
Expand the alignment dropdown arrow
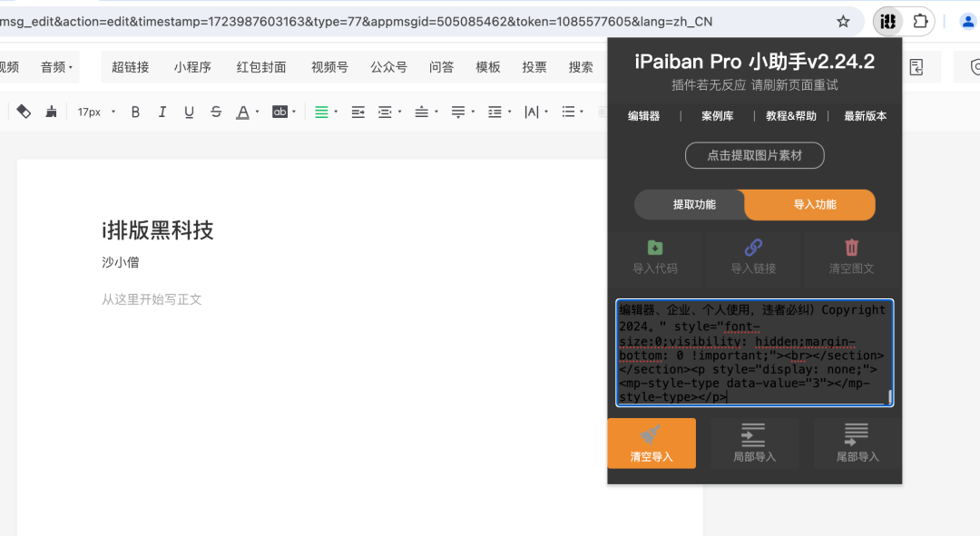click(337, 112)
